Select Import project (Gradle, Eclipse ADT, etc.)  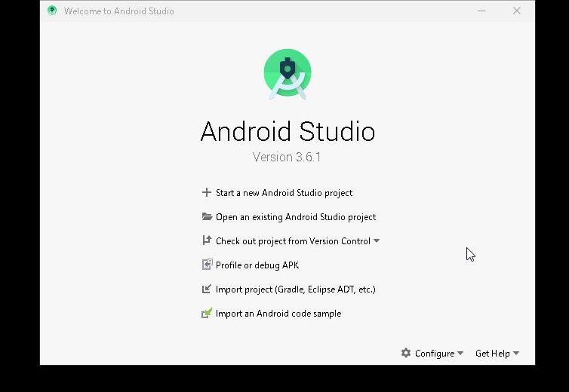click(295, 289)
